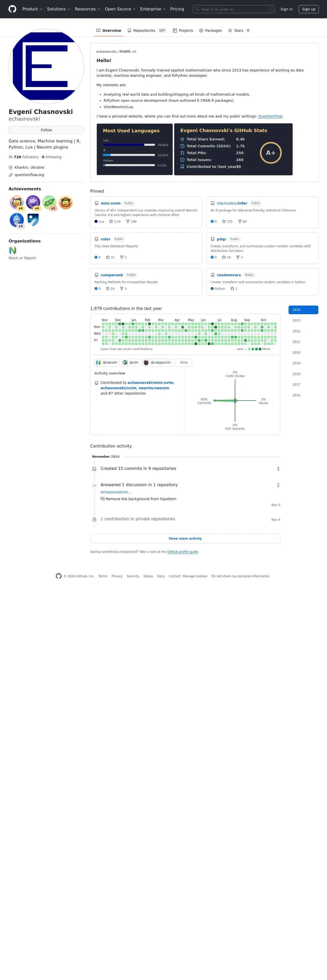This screenshot has height=980, width=327.
Task: Expand the Open Source dropdown
Action: pyautogui.click(x=120, y=9)
